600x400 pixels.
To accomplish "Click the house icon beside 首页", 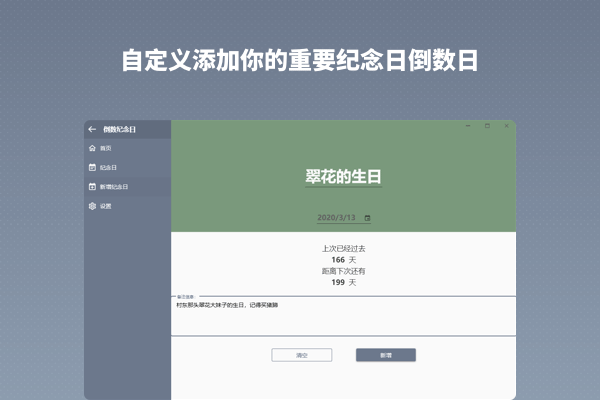I will [92, 148].
